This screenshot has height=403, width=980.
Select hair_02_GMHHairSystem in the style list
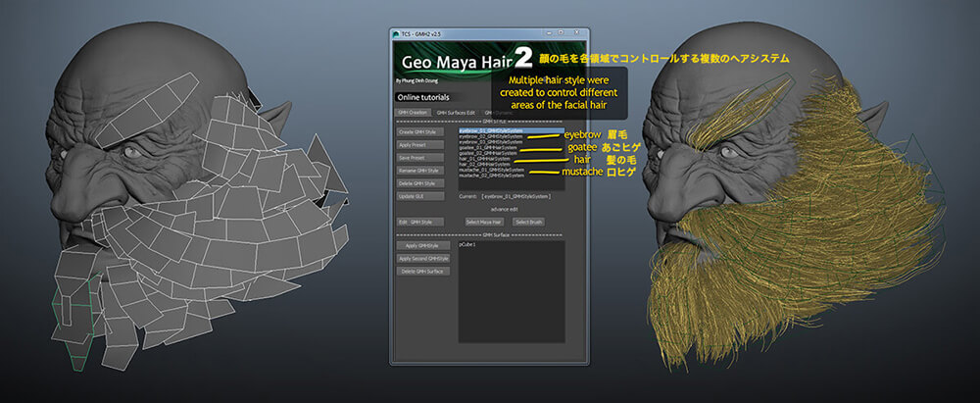pos(512,164)
